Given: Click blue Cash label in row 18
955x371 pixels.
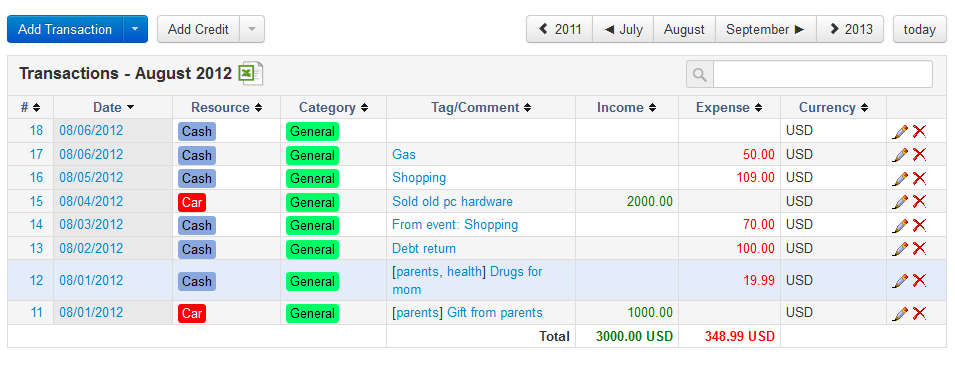Looking at the screenshot, I should click(x=197, y=132).
